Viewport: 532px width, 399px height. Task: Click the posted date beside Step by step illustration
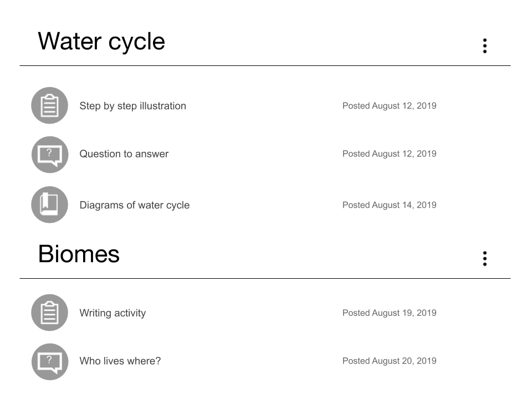(389, 106)
